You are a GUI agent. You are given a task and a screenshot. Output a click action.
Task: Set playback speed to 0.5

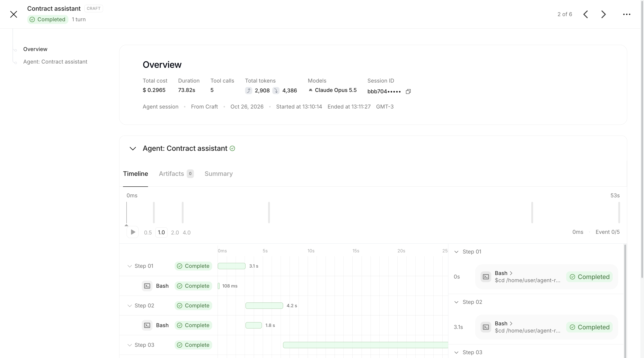(x=148, y=232)
